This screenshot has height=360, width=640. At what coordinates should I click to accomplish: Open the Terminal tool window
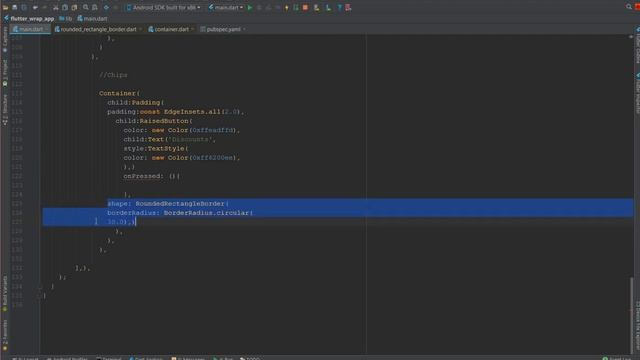(109, 358)
